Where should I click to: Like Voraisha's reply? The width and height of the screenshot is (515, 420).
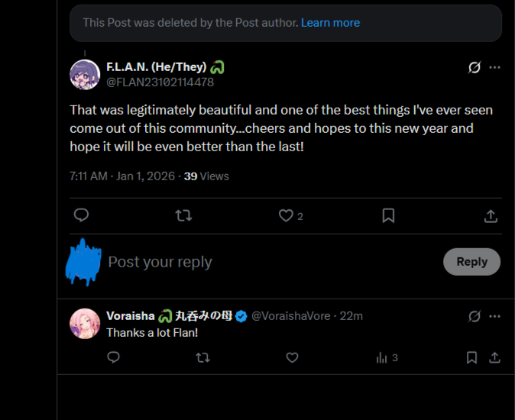(x=292, y=357)
